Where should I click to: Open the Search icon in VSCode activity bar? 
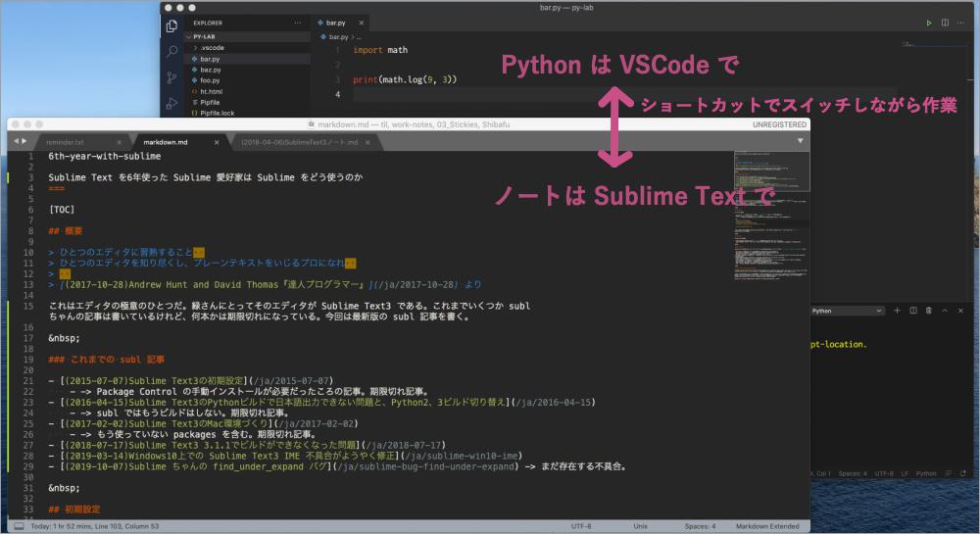click(171, 51)
